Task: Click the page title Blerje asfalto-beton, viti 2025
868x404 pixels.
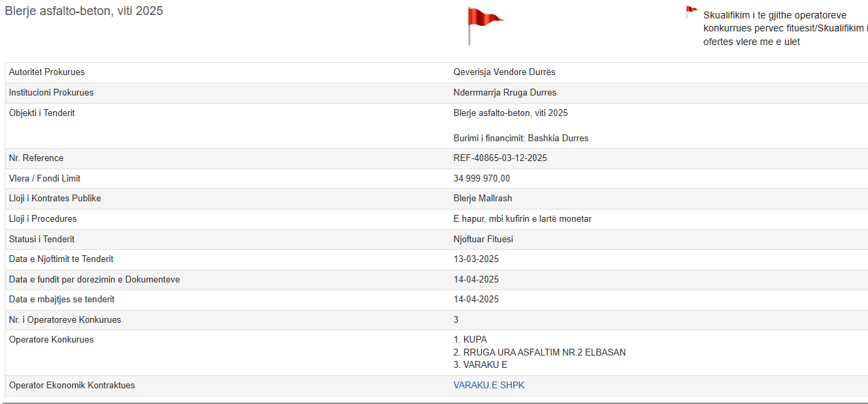Action: [84, 11]
